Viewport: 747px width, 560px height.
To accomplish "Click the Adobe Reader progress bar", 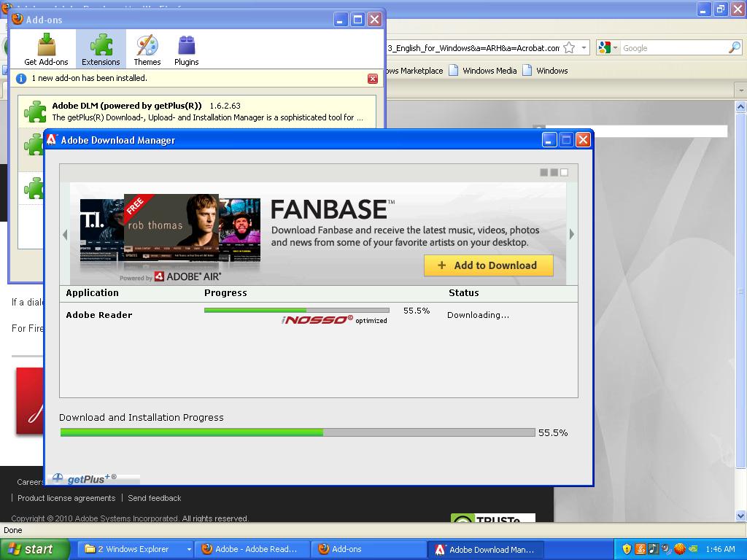I will [296, 311].
